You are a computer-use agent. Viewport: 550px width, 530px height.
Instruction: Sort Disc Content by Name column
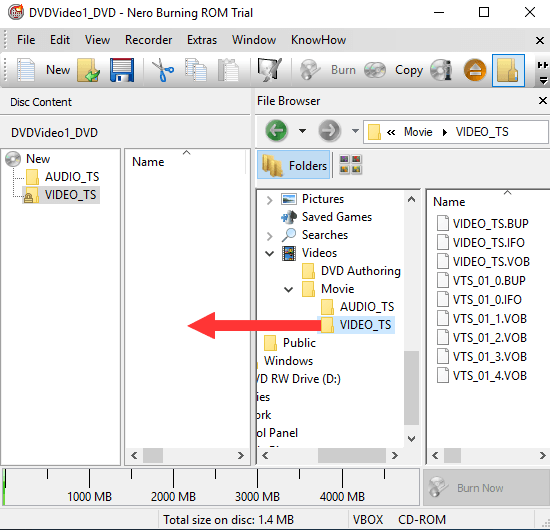coord(148,162)
